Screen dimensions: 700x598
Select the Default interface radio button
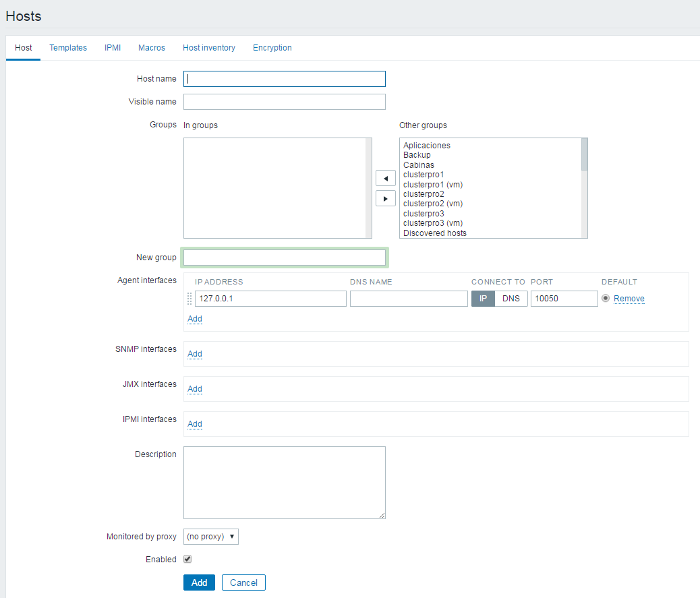[x=606, y=299]
